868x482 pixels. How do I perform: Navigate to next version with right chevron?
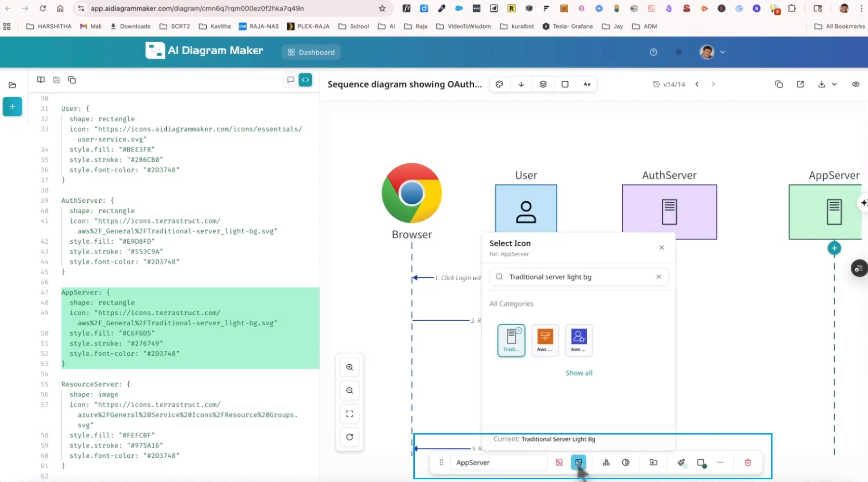click(713, 84)
